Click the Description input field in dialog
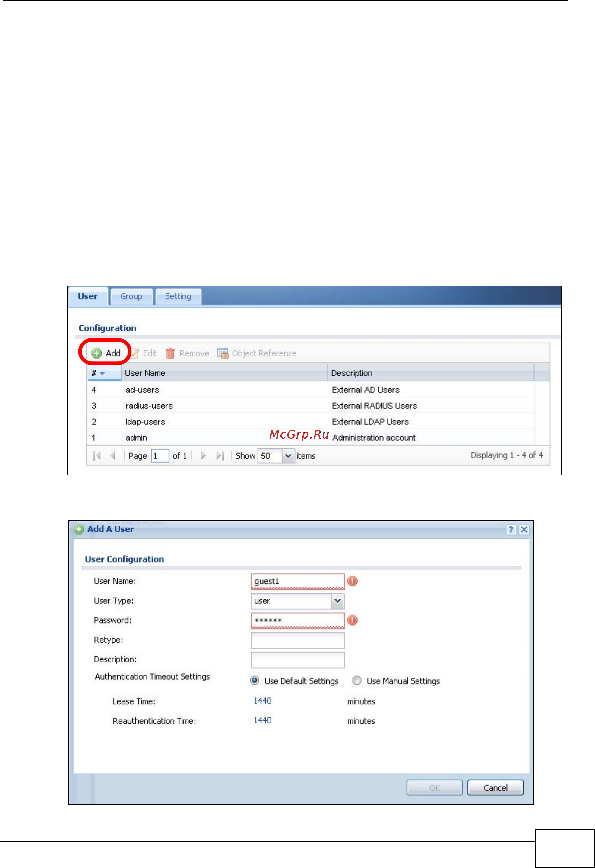595x868 pixels. point(297,659)
